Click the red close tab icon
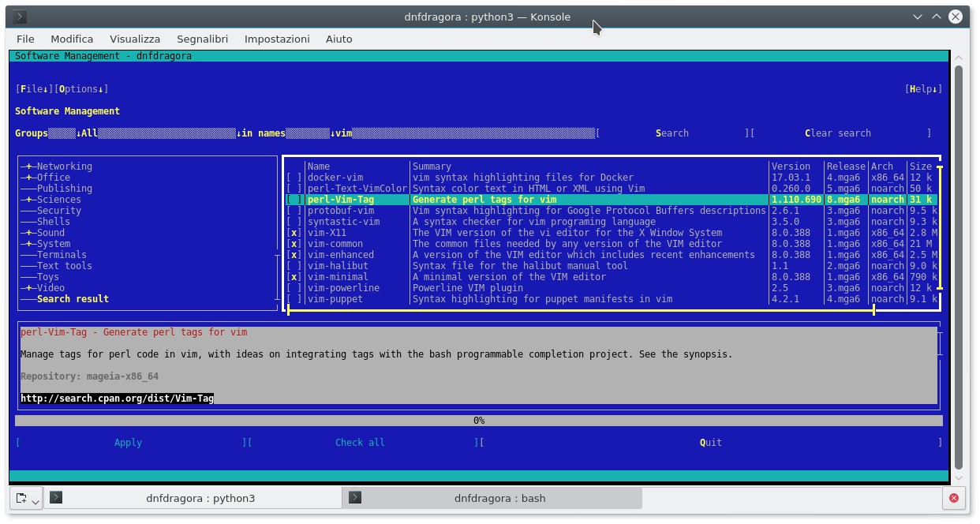 point(954,498)
